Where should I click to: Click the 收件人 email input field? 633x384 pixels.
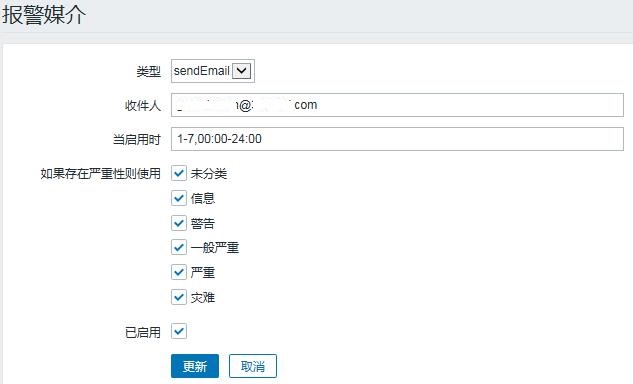pos(397,105)
